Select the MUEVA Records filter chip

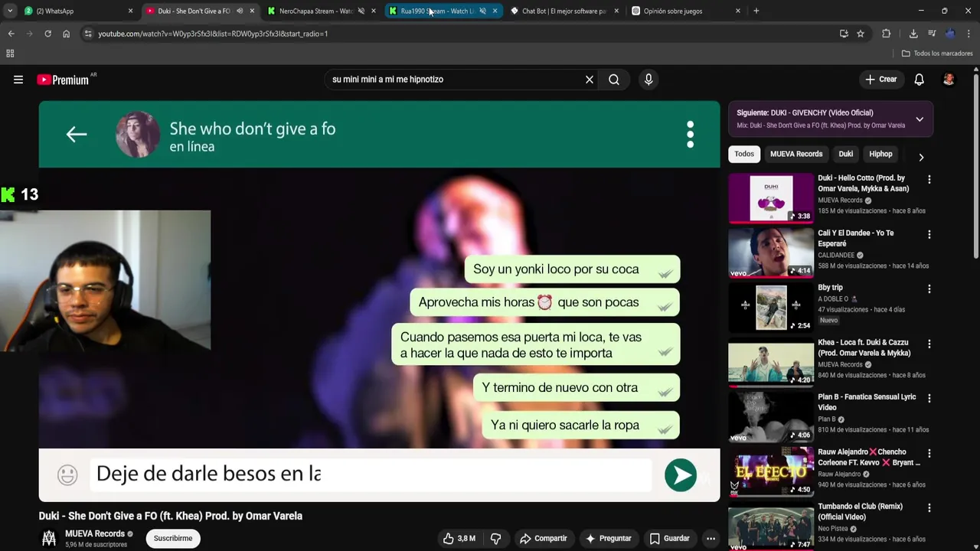(x=796, y=154)
